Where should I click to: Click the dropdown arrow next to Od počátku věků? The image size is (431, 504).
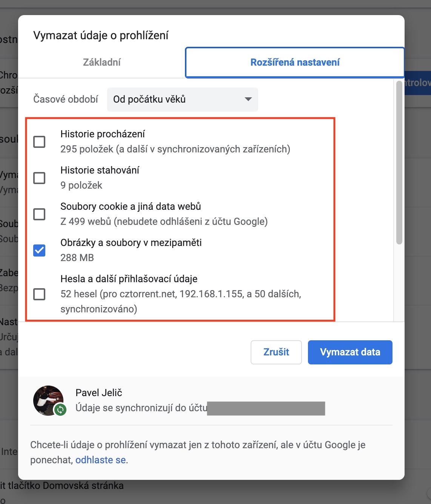[248, 99]
